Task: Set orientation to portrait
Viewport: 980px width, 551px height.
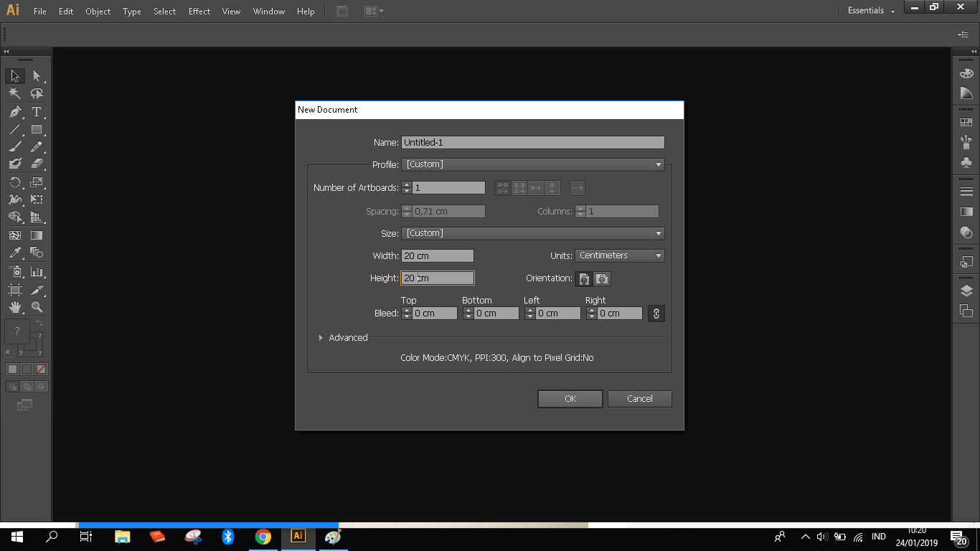Action: point(584,278)
